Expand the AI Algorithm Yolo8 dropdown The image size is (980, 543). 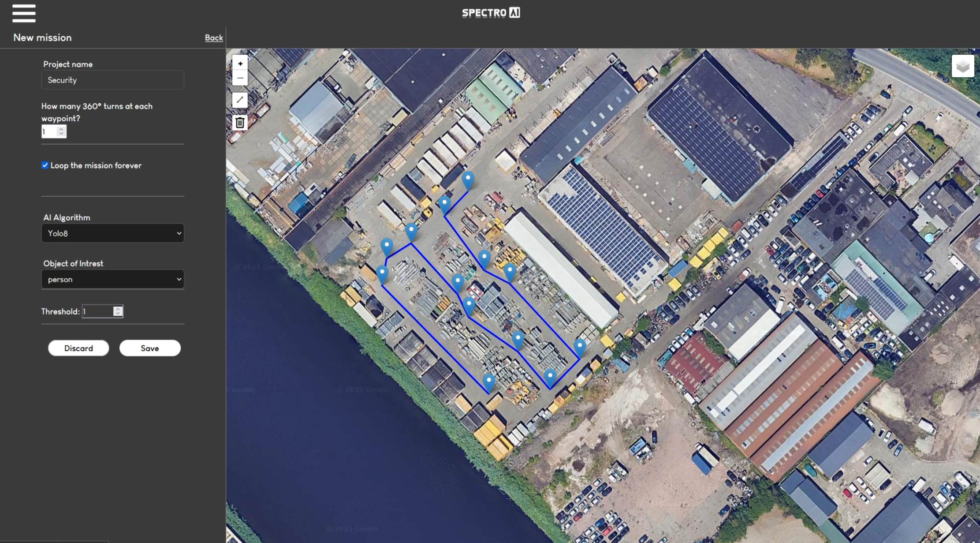pyautogui.click(x=112, y=233)
